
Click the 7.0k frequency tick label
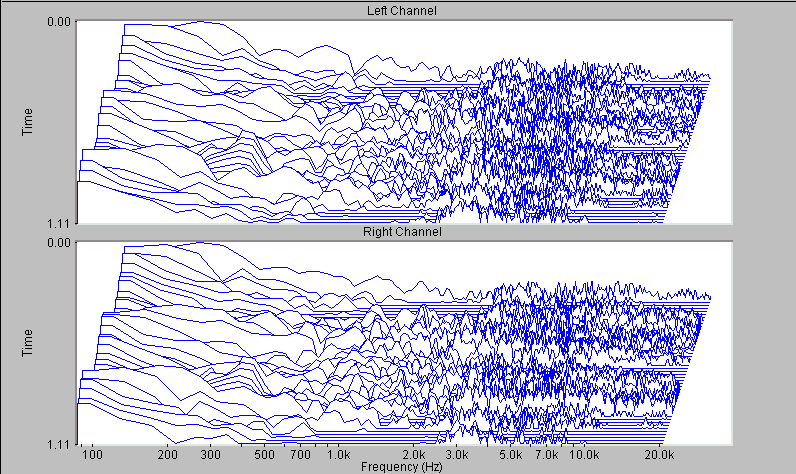pos(546,455)
